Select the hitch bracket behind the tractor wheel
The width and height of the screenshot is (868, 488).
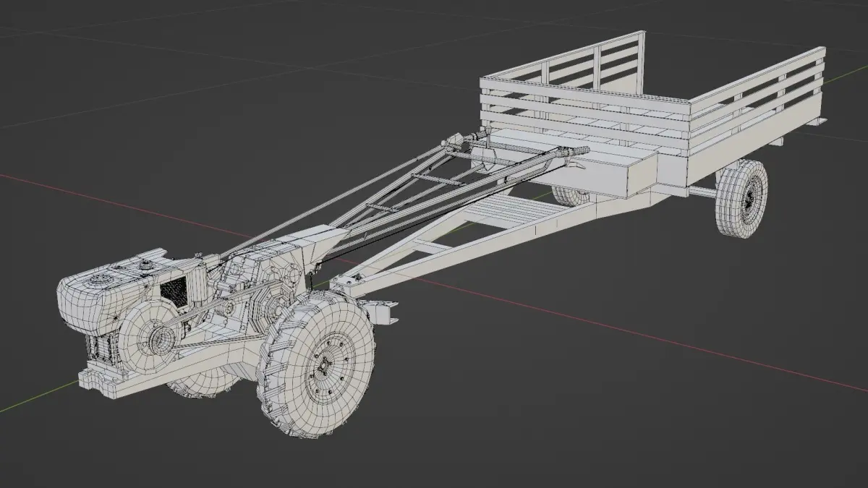[x=382, y=312]
